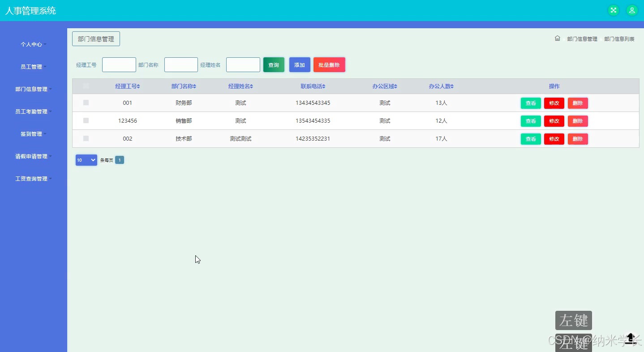The height and width of the screenshot is (352, 644).
Task: Select cell 14235352231
Action: tap(313, 139)
